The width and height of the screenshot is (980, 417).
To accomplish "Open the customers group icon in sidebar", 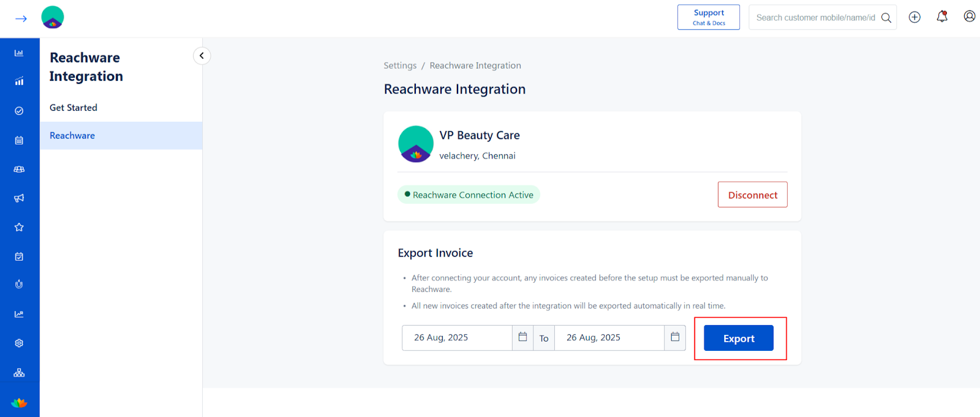I will click(x=19, y=169).
